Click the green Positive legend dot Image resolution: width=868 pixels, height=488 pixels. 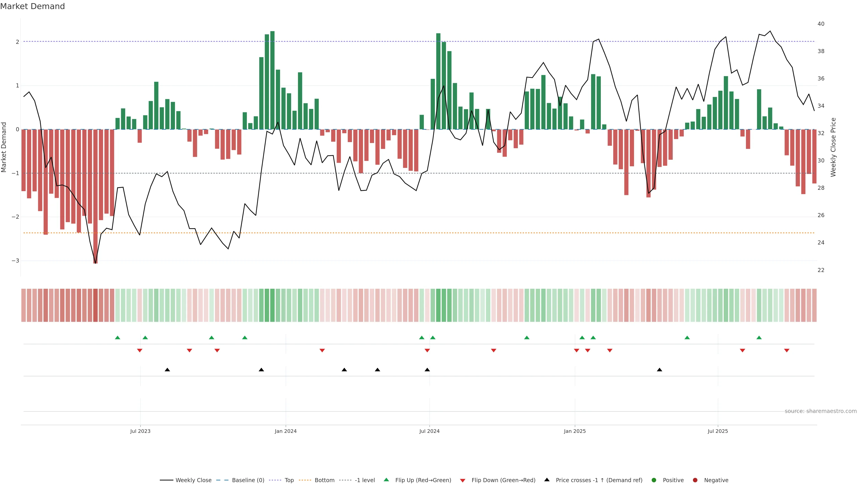654,480
